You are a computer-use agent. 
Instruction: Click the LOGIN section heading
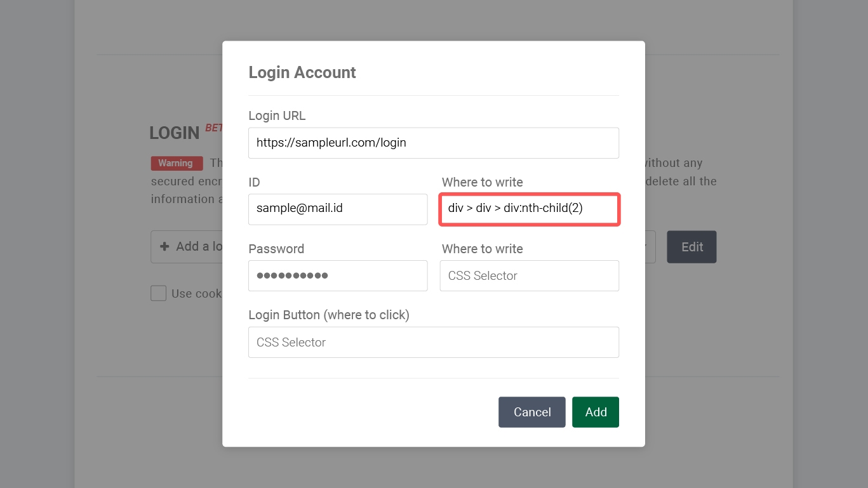175,133
